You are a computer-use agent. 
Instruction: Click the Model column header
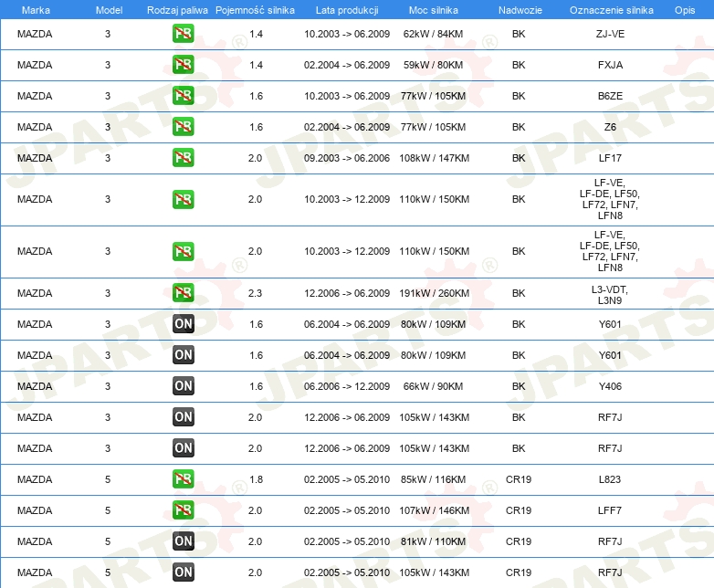tap(109, 10)
